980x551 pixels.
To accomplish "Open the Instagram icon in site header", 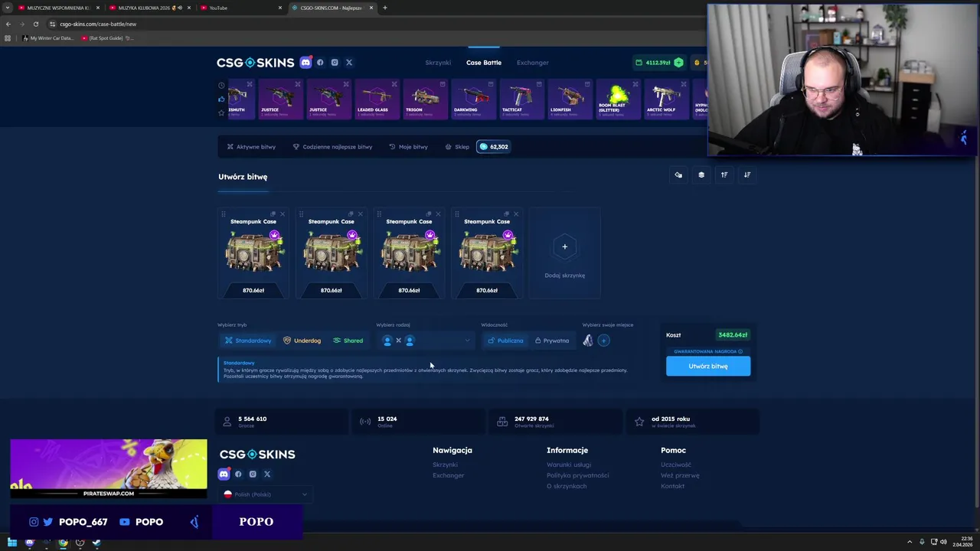I will [x=335, y=63].
